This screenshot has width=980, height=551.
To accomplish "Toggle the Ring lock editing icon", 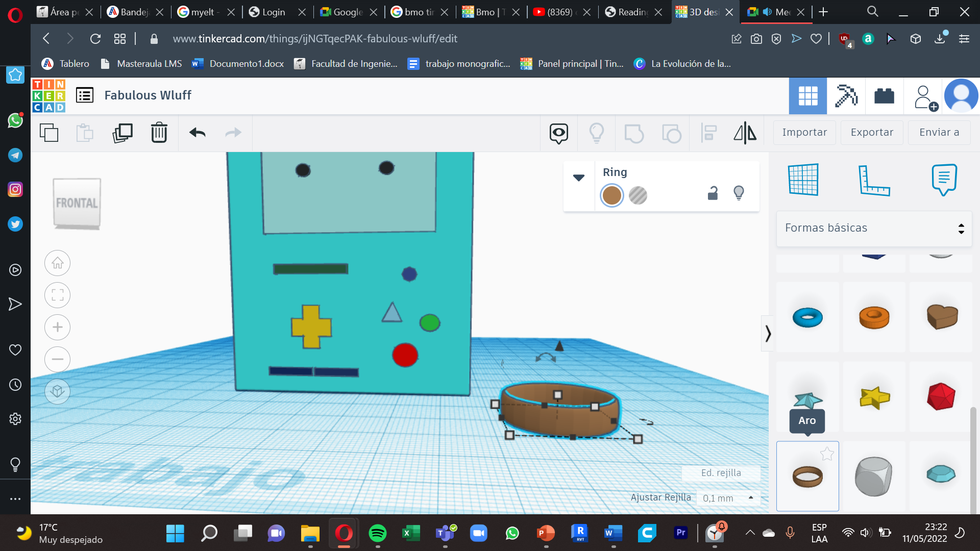I will 713,193.
